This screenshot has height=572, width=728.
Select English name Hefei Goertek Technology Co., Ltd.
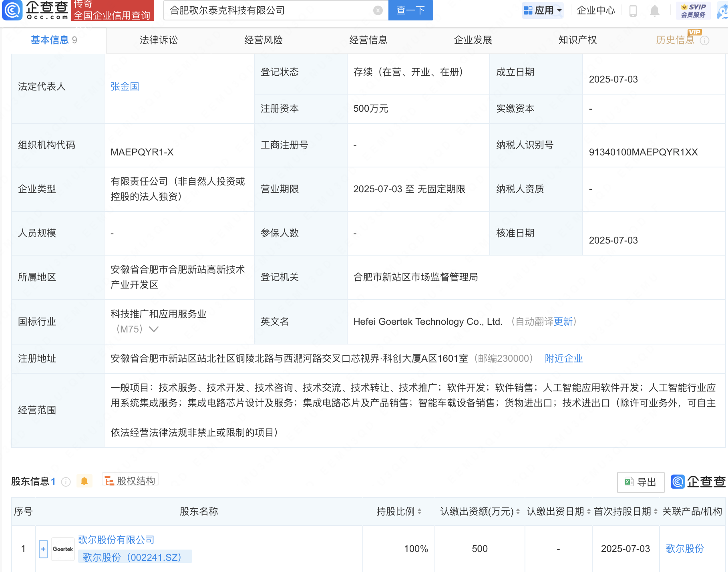click(x=428, y=322)
